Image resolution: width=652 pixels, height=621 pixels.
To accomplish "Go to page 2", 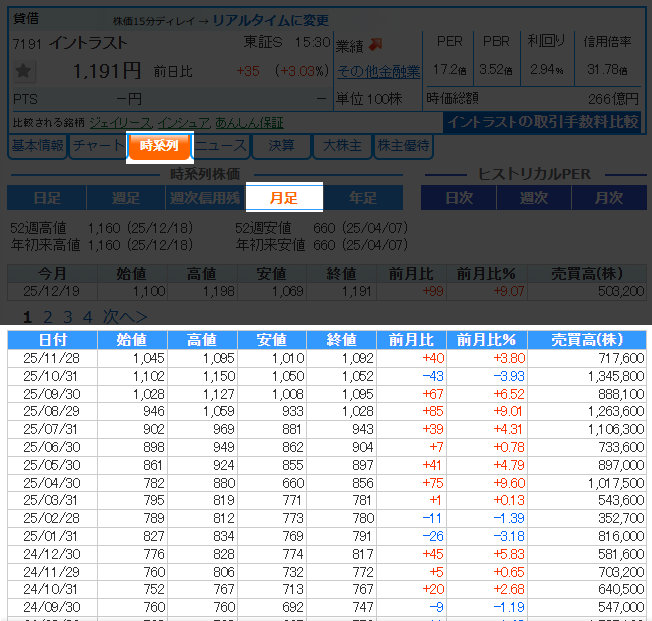I will tap(48, 317).
